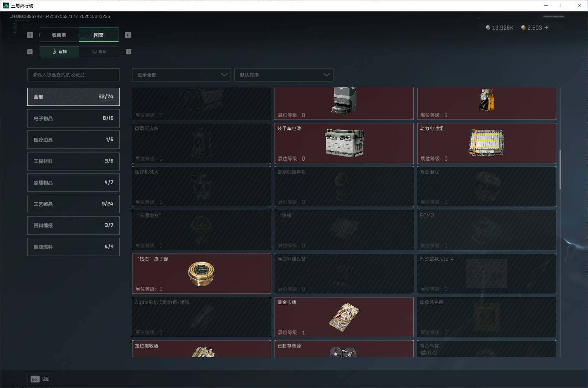This screenshot has width=588, height=388.
Task: Open the locked 雷斯的留声机 card
Action: click(x=344, y=187)
